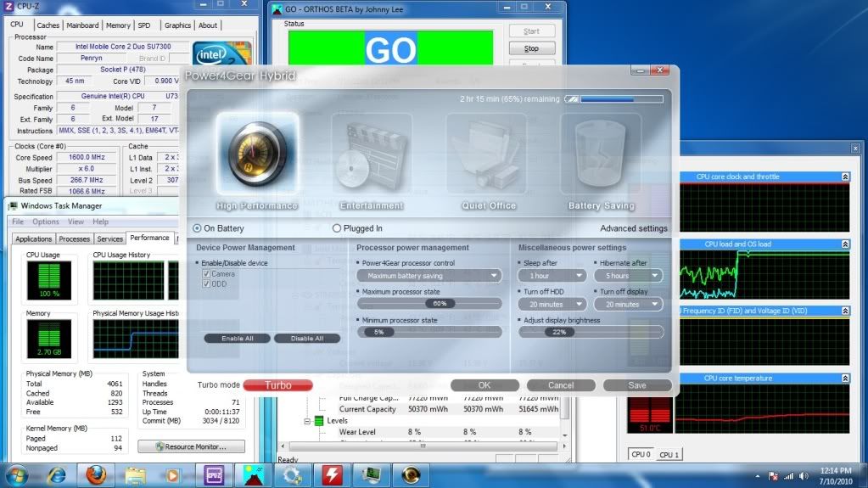Image resolution: width=868 pixels, height=488 pixels.
Task: Click OK in Power4Gear Hybrid
Action: [484, 385]
